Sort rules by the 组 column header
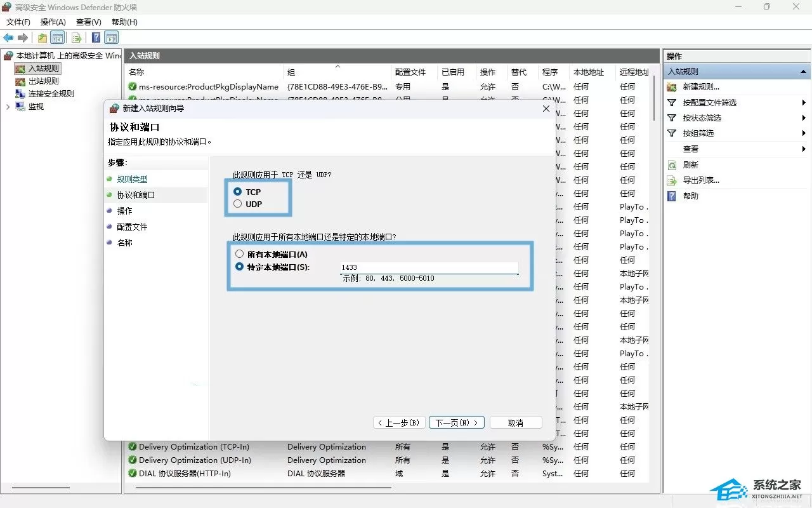Viewport: 812px width, 508px height. click(337, 72)
